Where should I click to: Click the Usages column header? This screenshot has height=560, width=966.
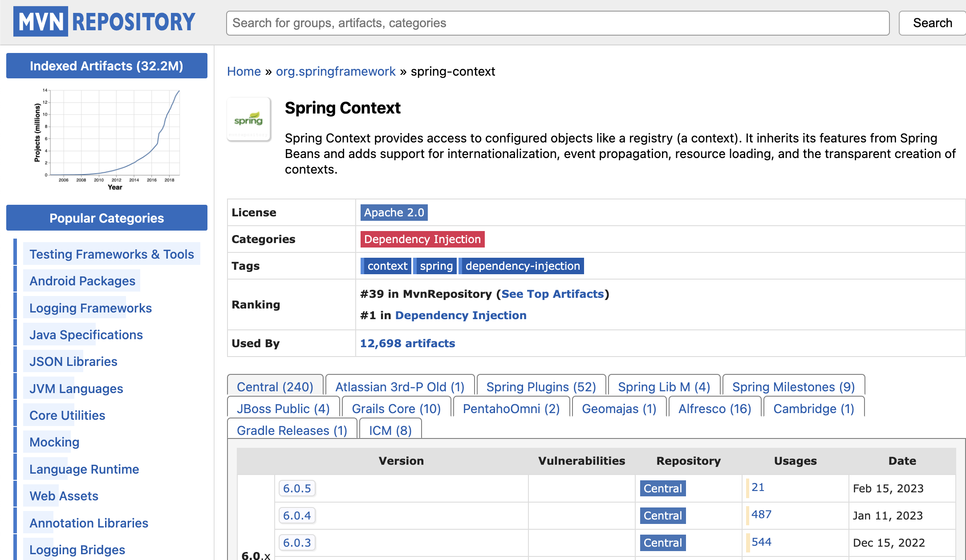click(x=795, y=461)
